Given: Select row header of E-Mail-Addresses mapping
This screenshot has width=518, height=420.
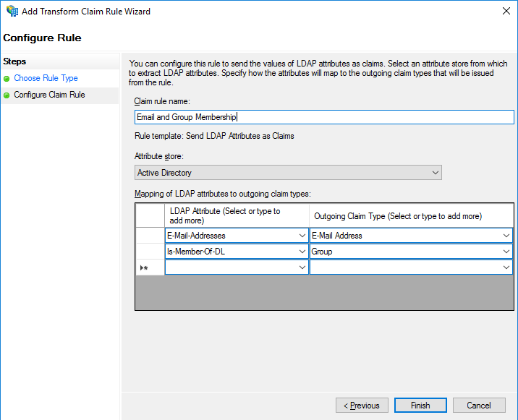Looking at the screenshot, I should point(150,236).
